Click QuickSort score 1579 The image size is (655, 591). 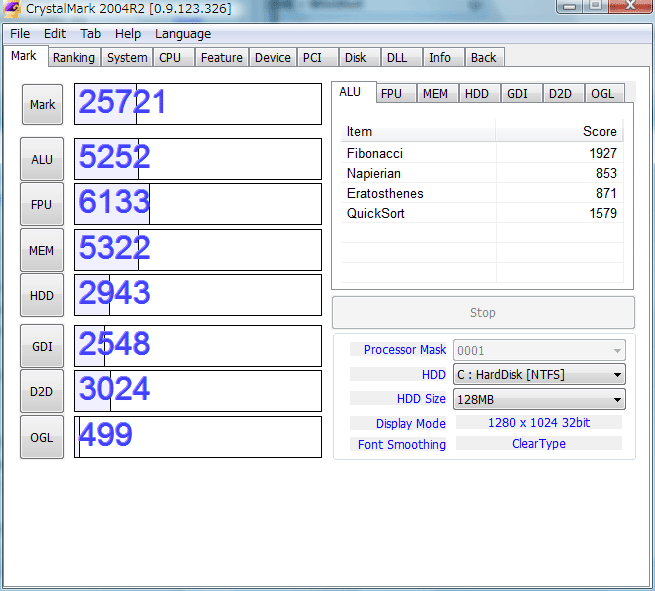point(603,213)
